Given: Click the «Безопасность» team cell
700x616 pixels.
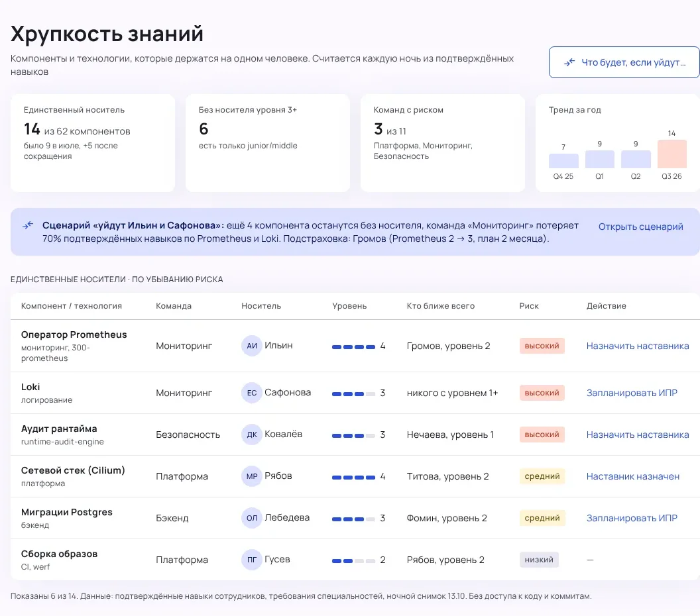Looking at the screenshot, I should click(x=188, y=435).
